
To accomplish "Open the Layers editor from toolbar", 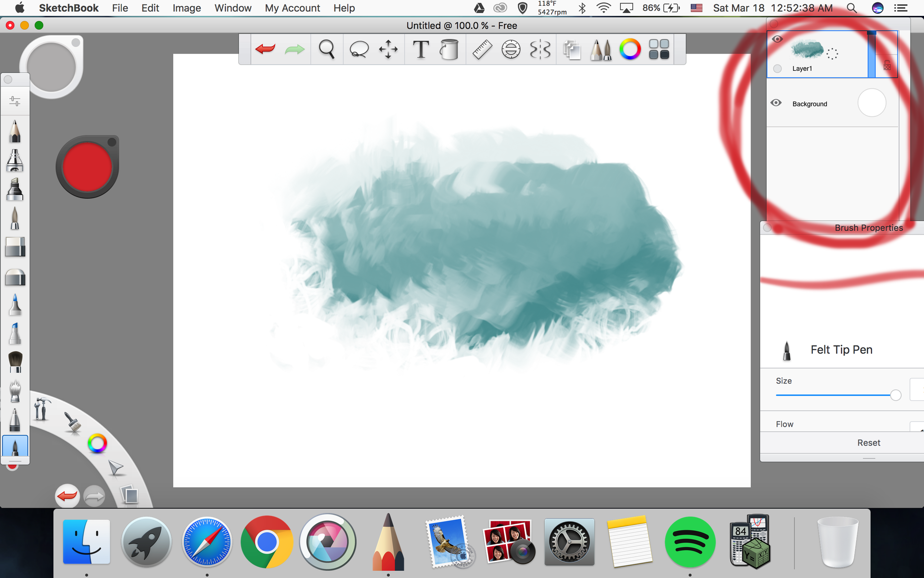I will [572, 50].
